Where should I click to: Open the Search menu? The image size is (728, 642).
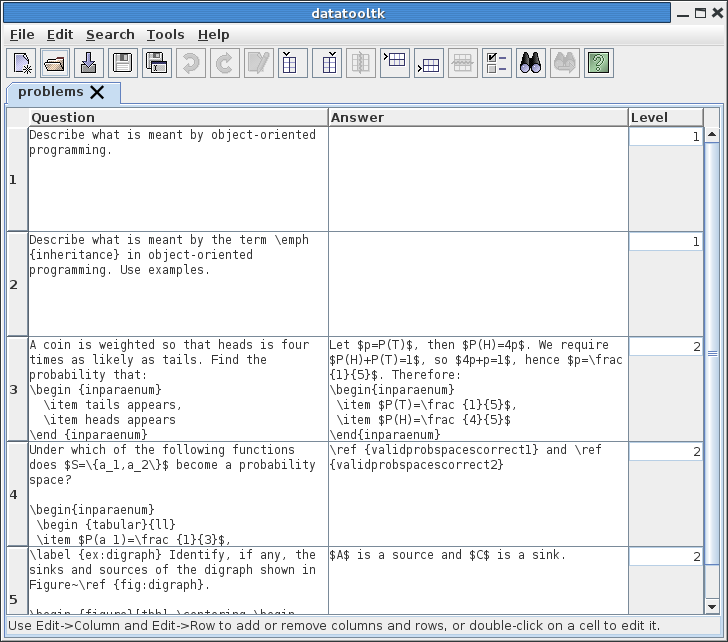[110, 35]
